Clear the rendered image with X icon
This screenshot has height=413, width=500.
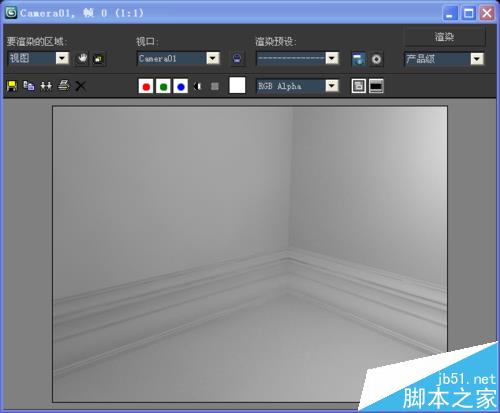(80, 86)
